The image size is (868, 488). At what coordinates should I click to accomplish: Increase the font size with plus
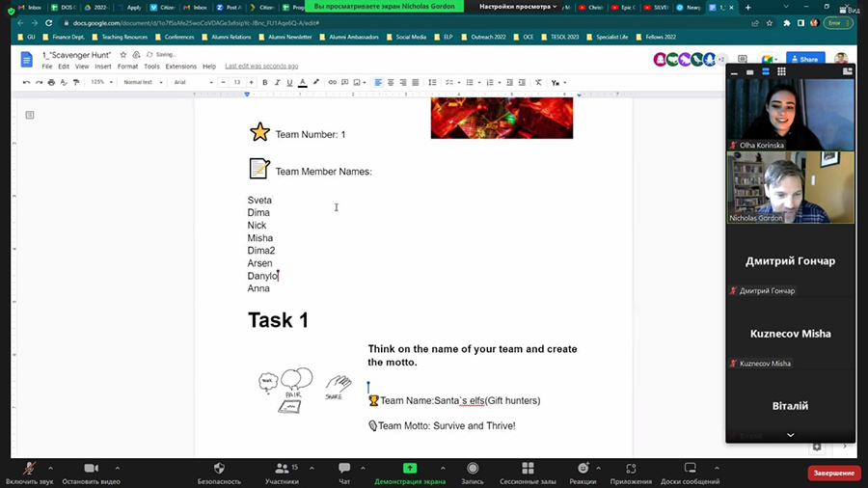pos(252,82)
